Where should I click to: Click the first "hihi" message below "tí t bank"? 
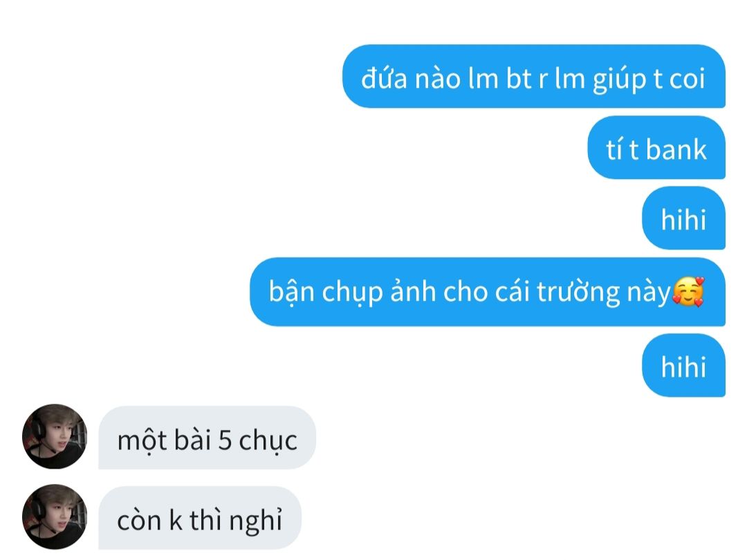click(x=683, y=218)
